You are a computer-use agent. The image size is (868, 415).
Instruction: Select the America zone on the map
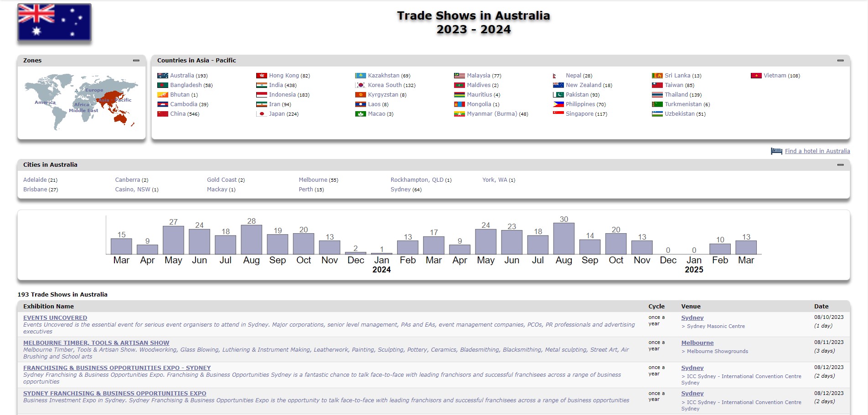point(45,102)
